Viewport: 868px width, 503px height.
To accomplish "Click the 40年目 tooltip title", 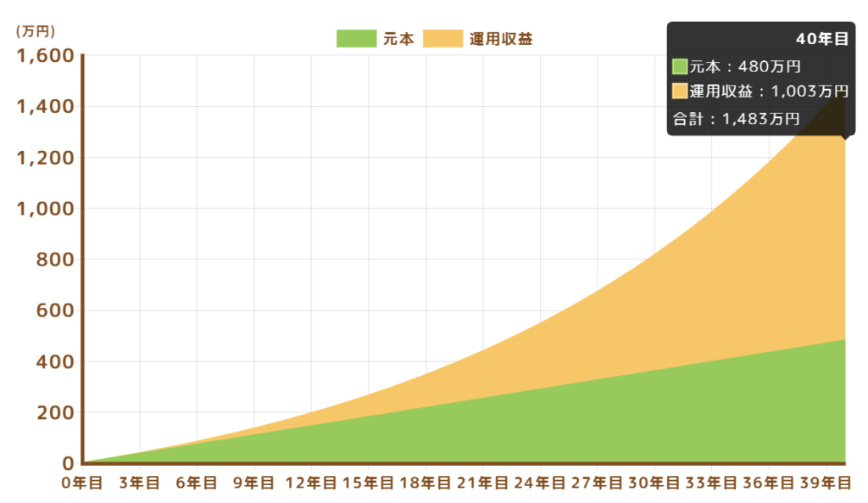I will click(x=821, y=38).
